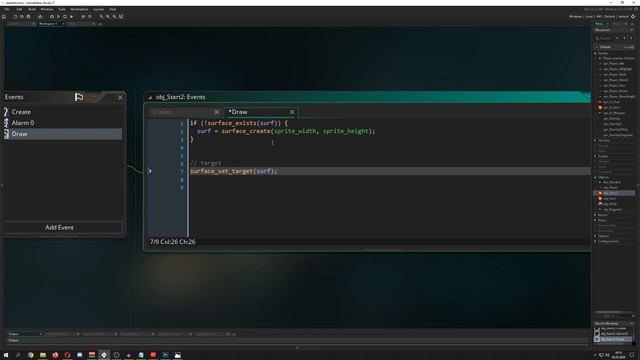
Task: Select spr_Player_Idle in the resource tree
Action: pos(613,64)
